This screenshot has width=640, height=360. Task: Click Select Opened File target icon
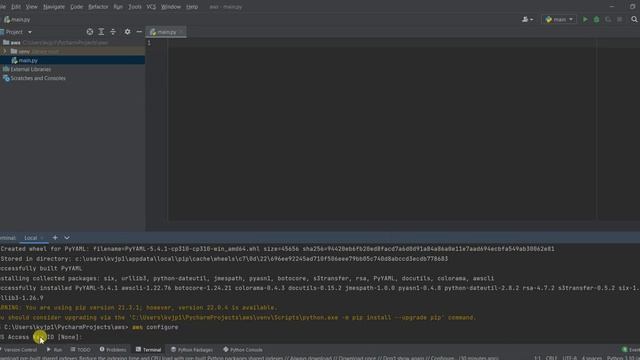(x=90, y=32)
